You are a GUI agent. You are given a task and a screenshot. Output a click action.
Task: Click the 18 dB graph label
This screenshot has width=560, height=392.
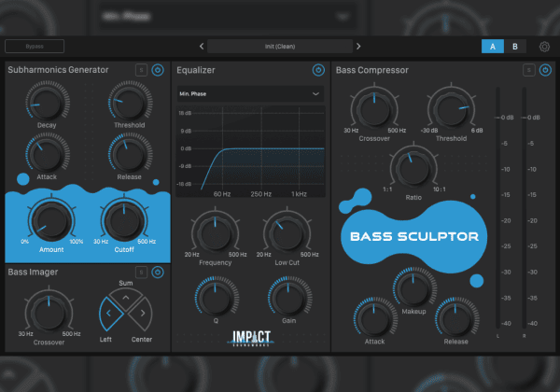(x=185, y=113)
